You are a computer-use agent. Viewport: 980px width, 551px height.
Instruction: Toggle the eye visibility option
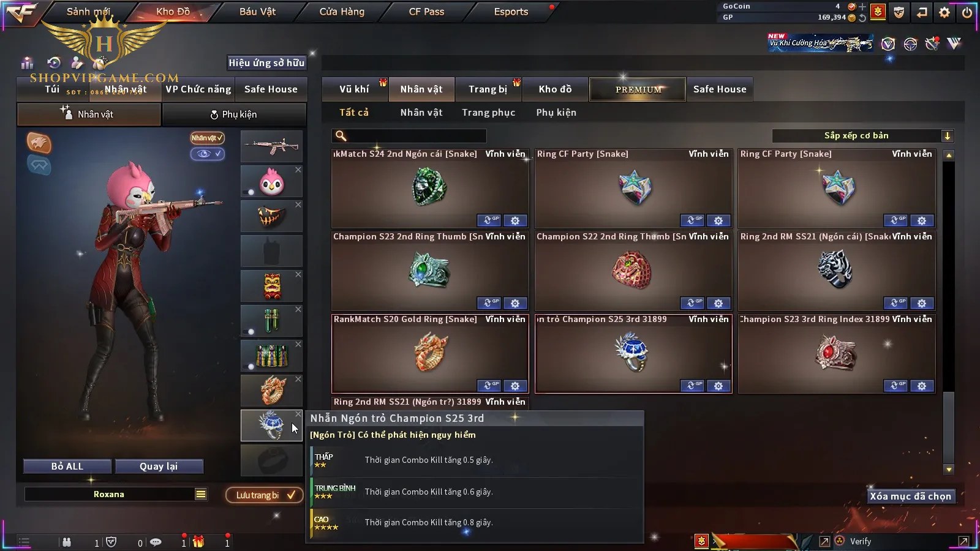pyautogui.click(x=207, y=154)
